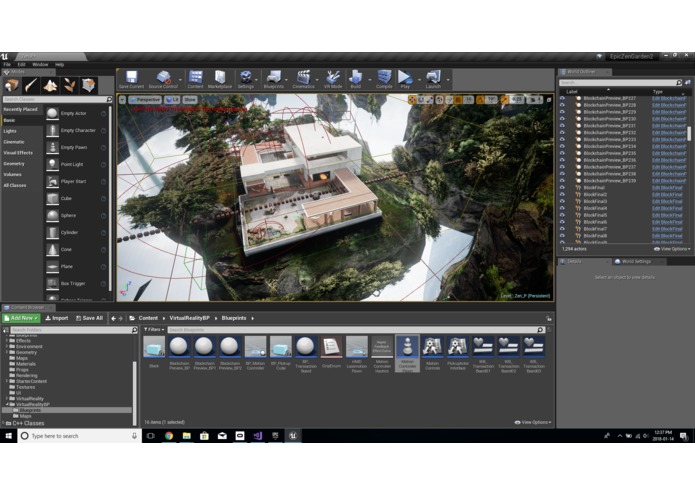
Task: Open the Launch options dropdown arrow
Action: (448, 80)
